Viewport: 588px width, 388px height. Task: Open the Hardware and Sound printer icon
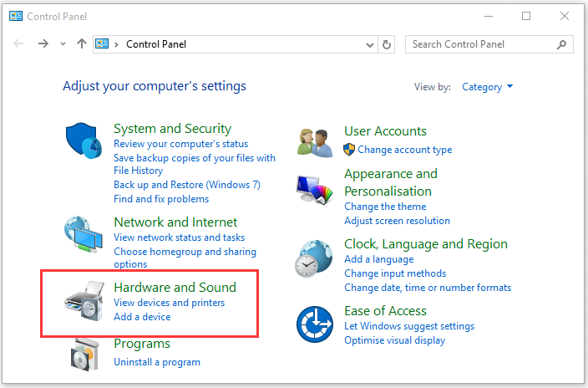pyautogui.click(x=84, y=301)
